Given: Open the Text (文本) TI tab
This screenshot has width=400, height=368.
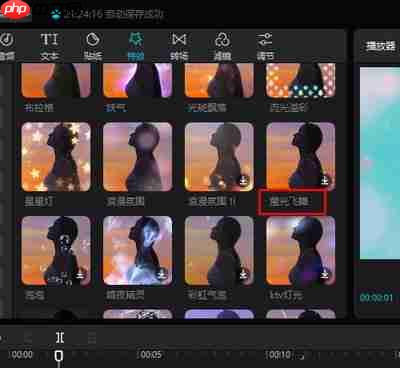Looking at the screenshot, I should (x=49, y=46).
